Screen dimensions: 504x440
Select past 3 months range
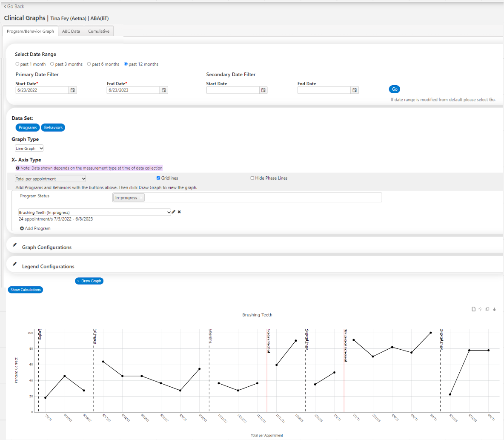[52, 64]
